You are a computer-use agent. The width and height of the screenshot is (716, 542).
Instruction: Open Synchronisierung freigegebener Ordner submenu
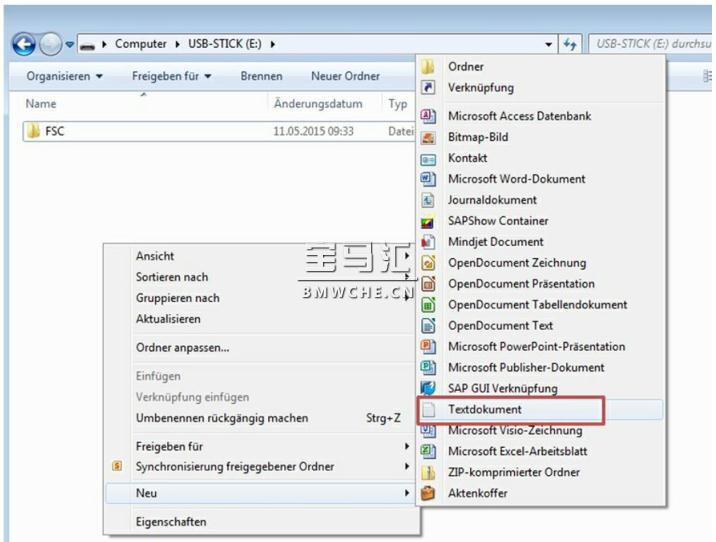point(261,467)
